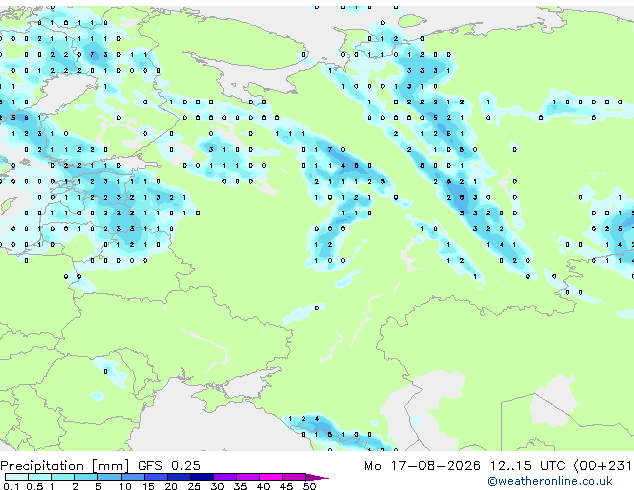Click the "25" legend scale label
Image resolution: width=634 pixels, height=490 pixels.
[x=194, y=486]
